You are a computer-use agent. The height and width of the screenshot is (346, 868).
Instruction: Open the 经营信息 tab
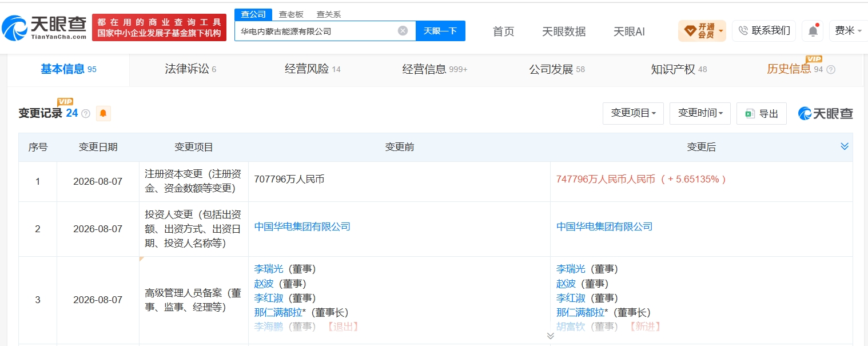(x=435, y=69)
